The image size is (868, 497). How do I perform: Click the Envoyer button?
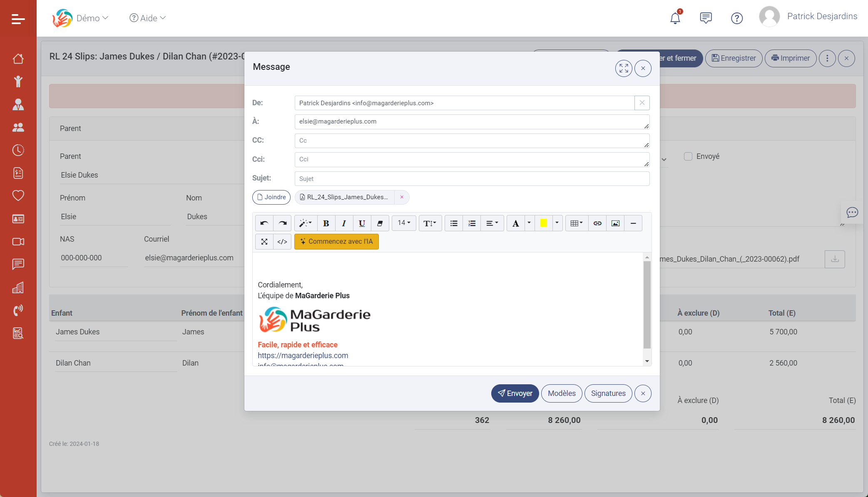point(515,393)
